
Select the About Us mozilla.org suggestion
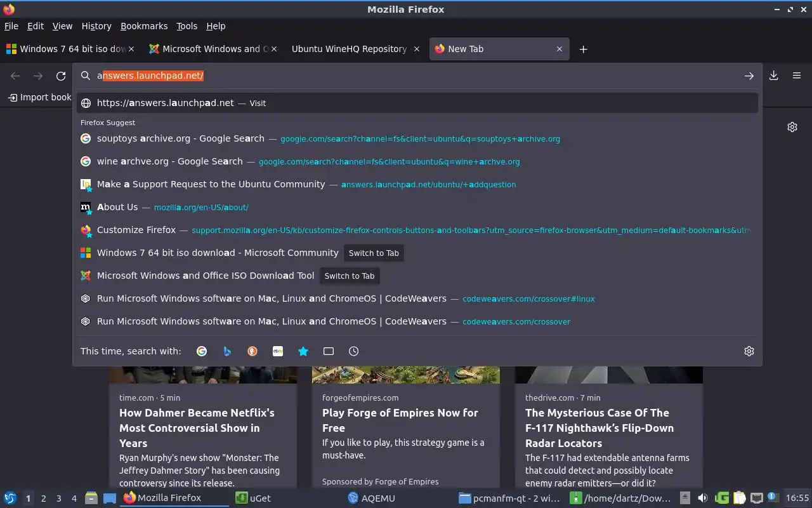coord(417,207)
